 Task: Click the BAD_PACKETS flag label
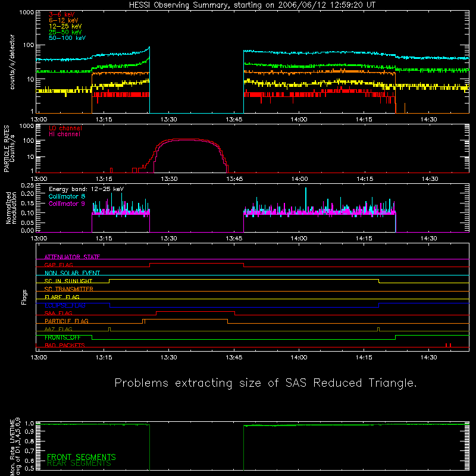(65, 345)
